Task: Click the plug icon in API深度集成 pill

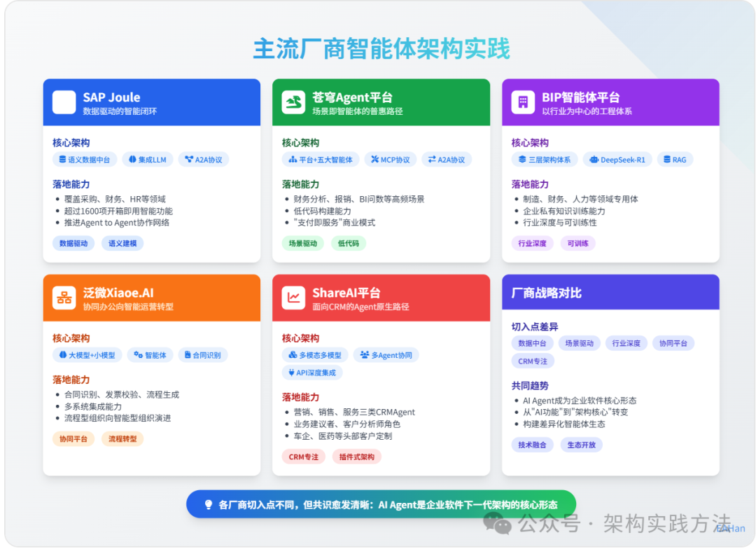Action: pyautogui.click(x=291, y=372)
